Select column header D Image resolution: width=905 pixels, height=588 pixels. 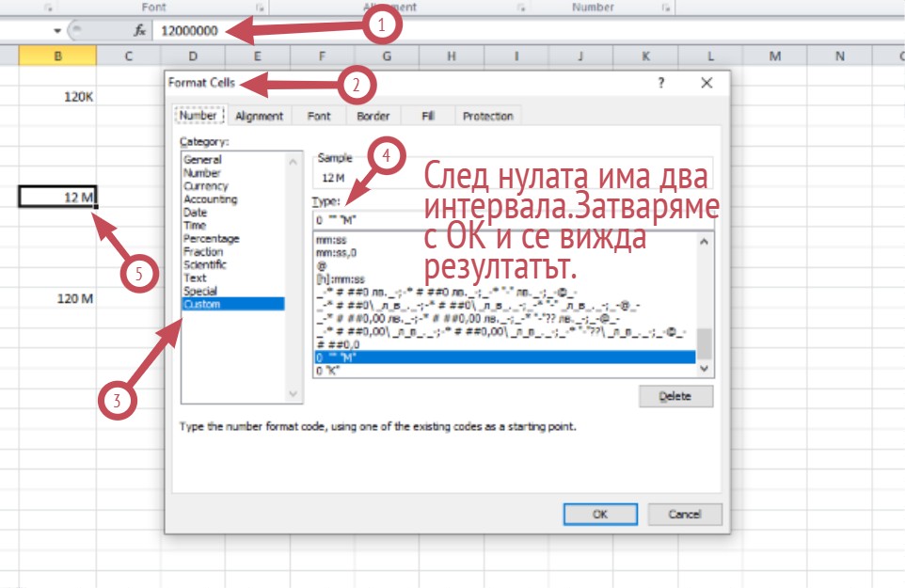point(192,56)
